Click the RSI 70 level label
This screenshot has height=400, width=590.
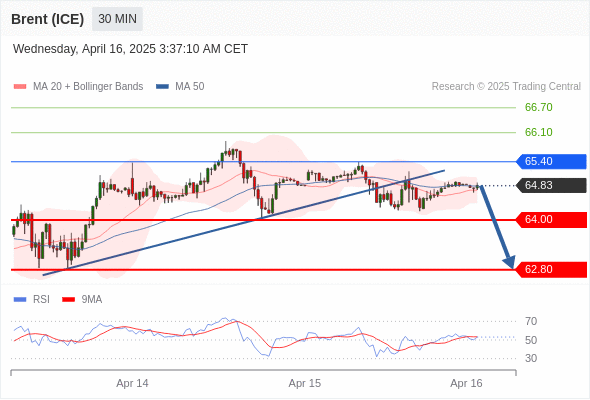[531, 321]
